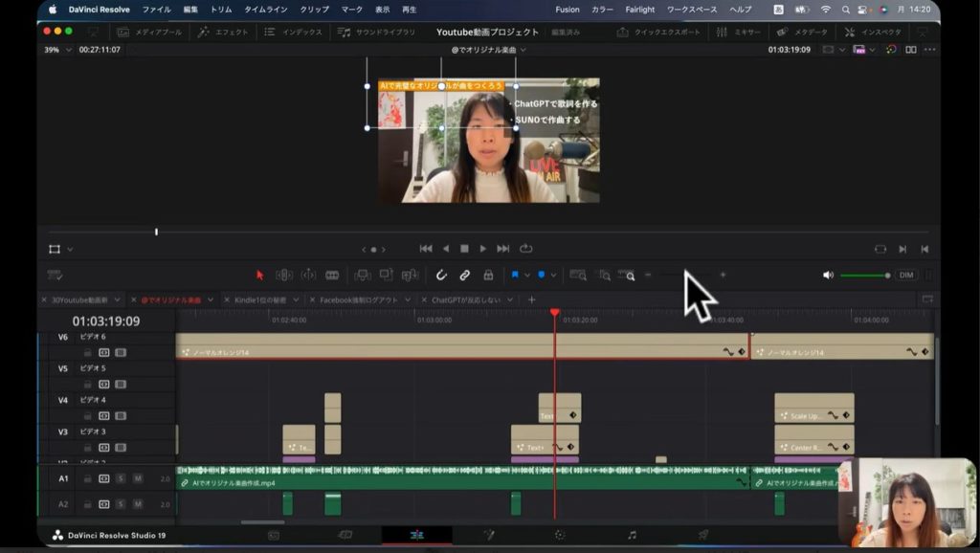Activate the Blade edit mode tool
The width and height of the screenshot is (980, 553).
(x=332, y=275)
